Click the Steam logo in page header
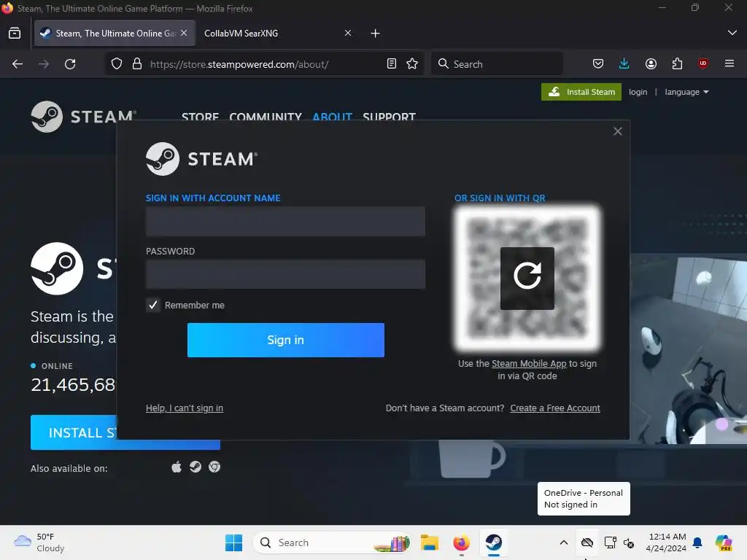 coord(83,117)
